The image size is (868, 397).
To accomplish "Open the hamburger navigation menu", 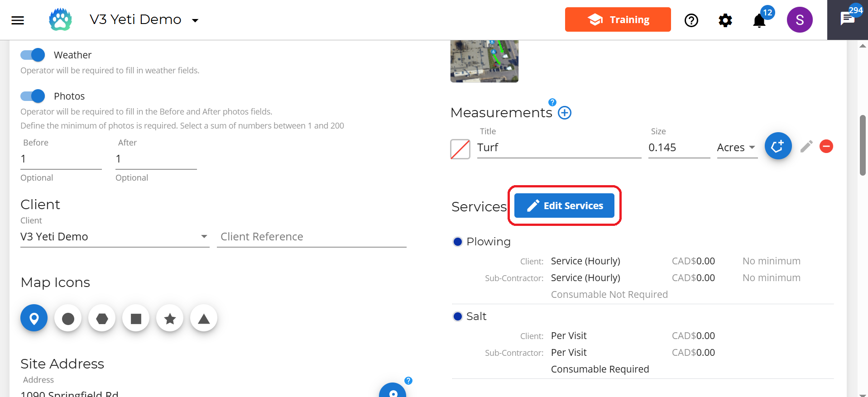I will [x=18, y=20].
